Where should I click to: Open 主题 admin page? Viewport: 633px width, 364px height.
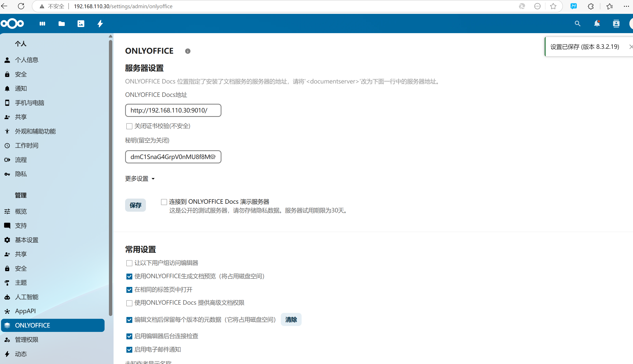(x=53, y=283)
